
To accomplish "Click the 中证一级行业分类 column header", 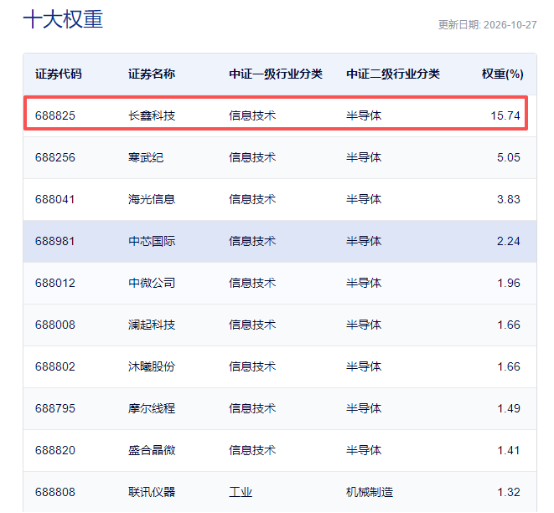I will click(276, 74).
